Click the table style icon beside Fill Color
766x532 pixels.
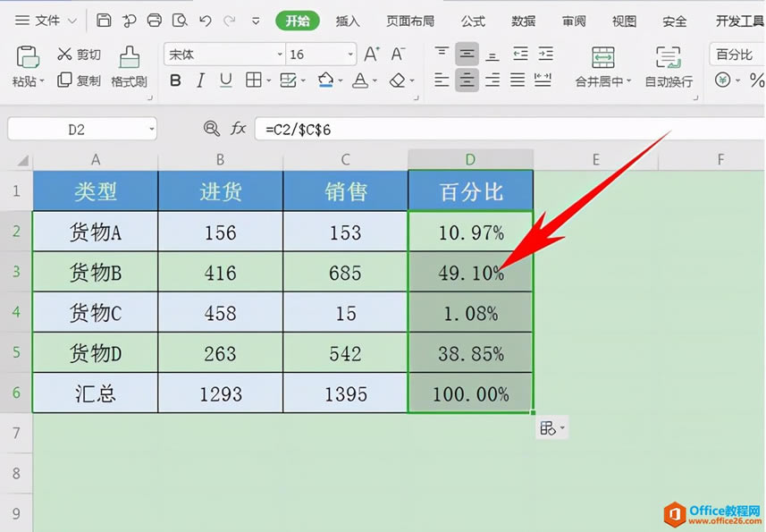pos(288,80)
